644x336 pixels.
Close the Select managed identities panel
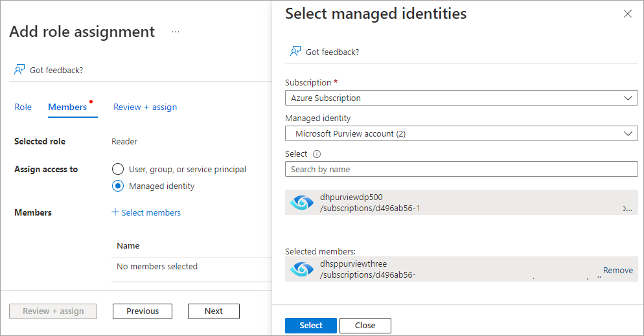coord(628,14)
